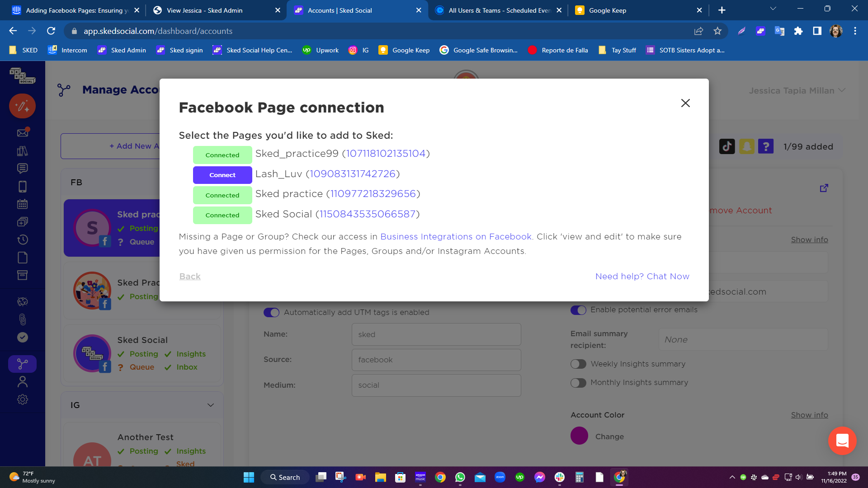The width and height of the screenshot is (868, 488).
Task: Click the red create post wand icon
Action: [x=22, y=106]
